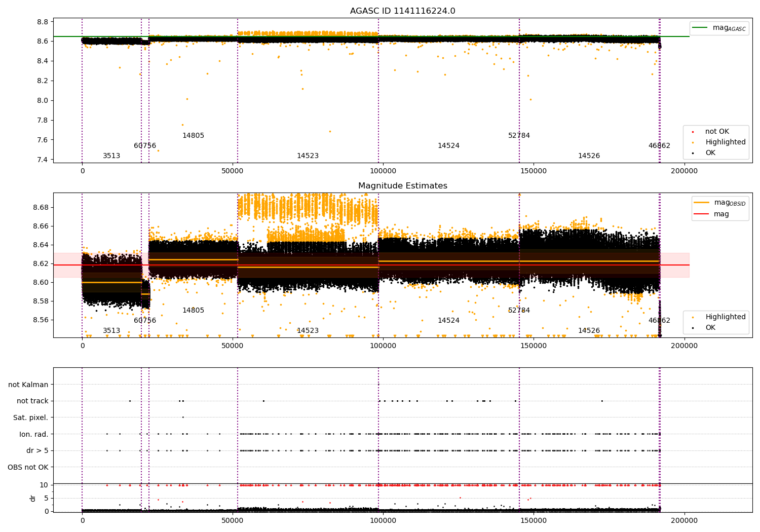760x532 pixels.
Task: Click "100000" x-axis tick of Magnitude Estimates plot
Action: click(383, 346)
